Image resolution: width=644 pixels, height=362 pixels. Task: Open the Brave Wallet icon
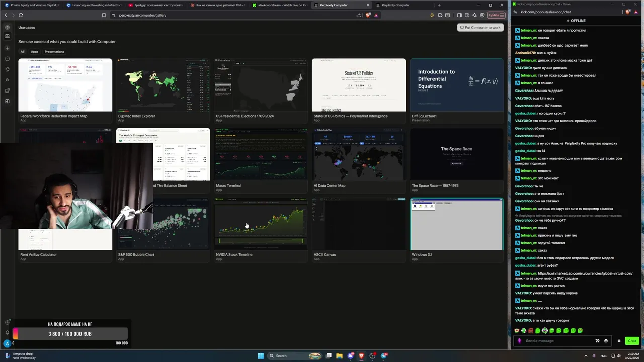(x=467, y=15)
